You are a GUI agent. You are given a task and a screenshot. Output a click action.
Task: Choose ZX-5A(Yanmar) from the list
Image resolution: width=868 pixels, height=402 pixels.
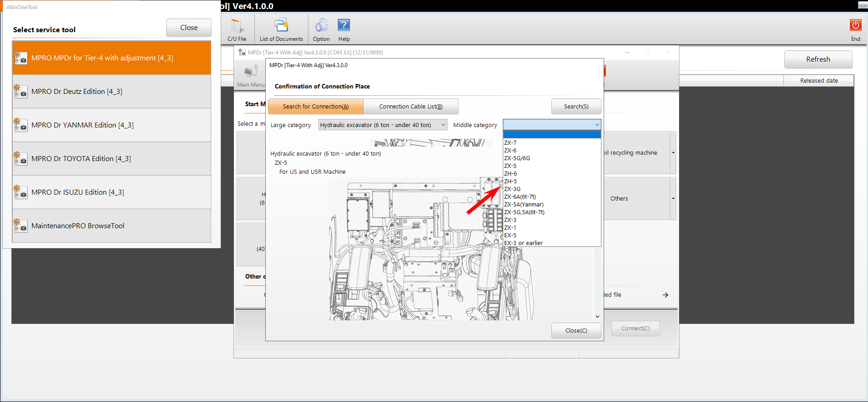tap(552, 205)
